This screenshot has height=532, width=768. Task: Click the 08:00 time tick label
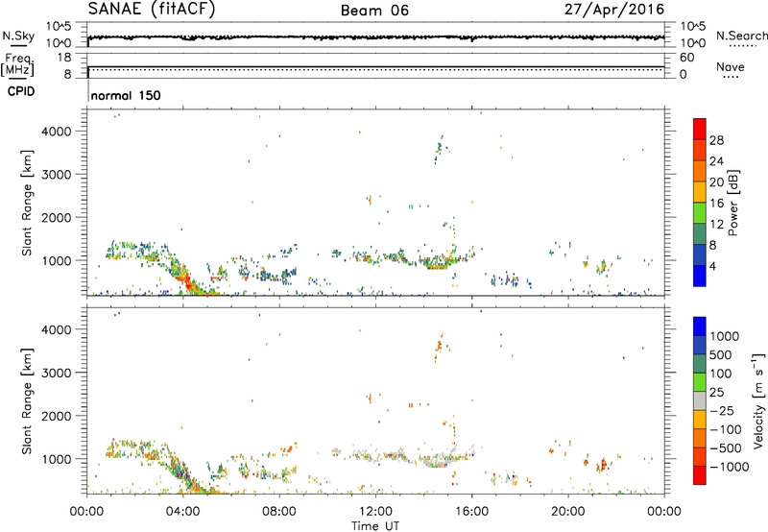(x=279, y=512)
